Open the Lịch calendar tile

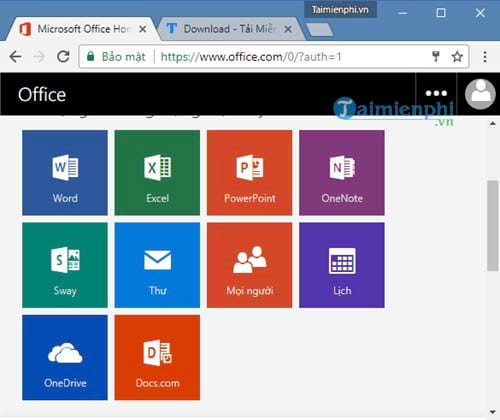342,265
